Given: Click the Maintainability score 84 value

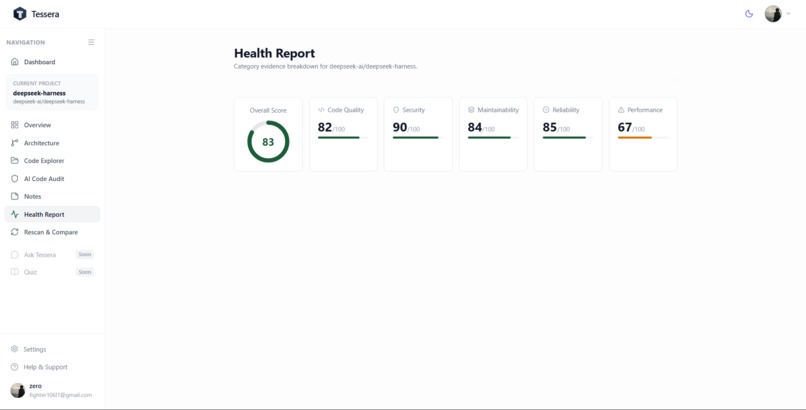Looking at the screenshot, I should click(x=475, y=127).
